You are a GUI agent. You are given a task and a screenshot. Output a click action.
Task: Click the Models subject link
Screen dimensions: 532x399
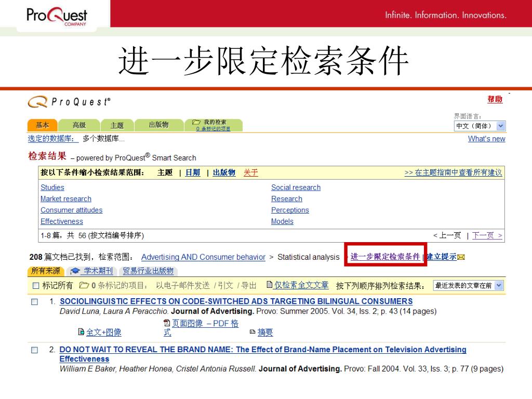click(282, 221)
